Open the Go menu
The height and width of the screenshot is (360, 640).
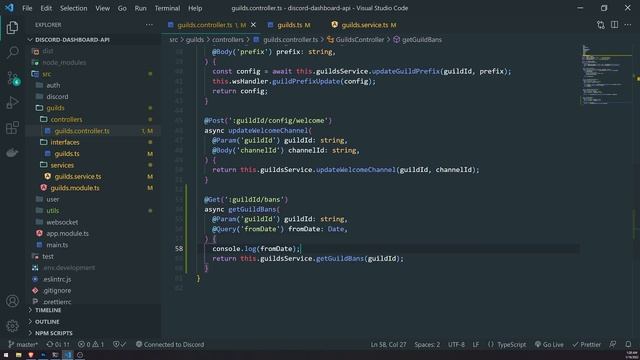[x=122, y=8]
